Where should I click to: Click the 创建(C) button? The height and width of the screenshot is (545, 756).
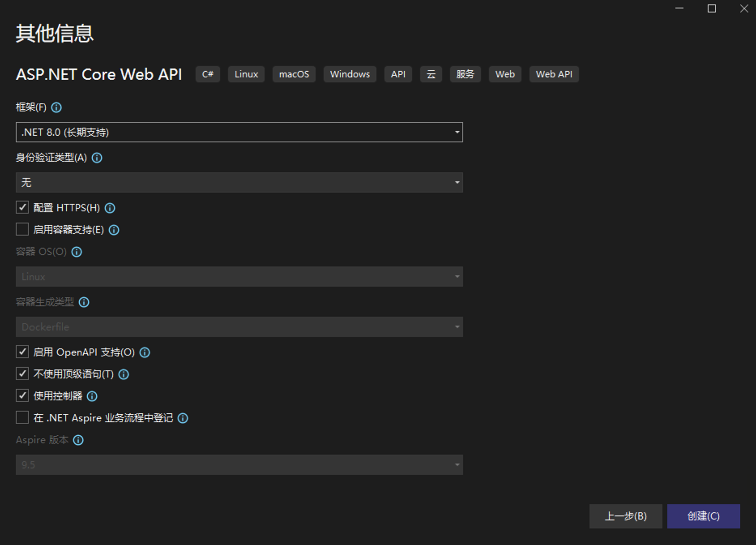click(703, 516)
